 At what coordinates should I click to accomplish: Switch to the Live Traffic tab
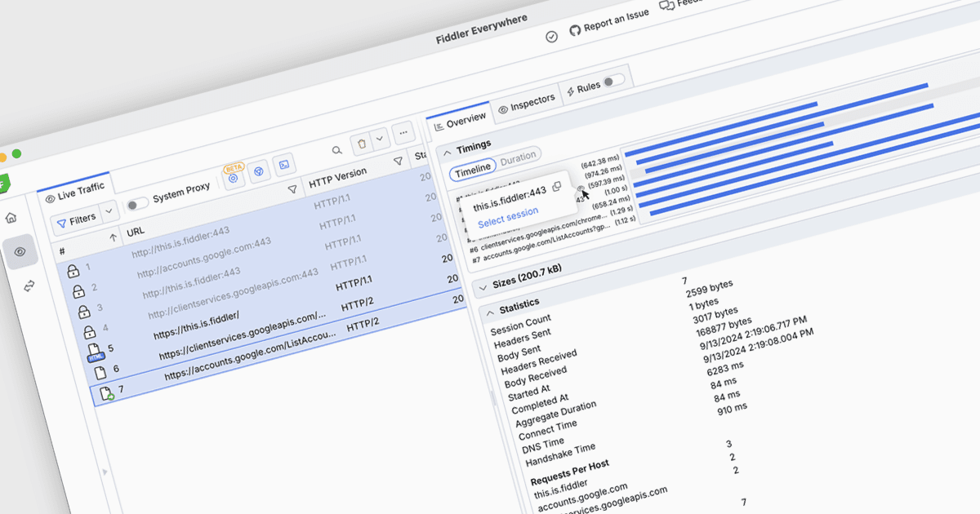[x=75, y=193]
